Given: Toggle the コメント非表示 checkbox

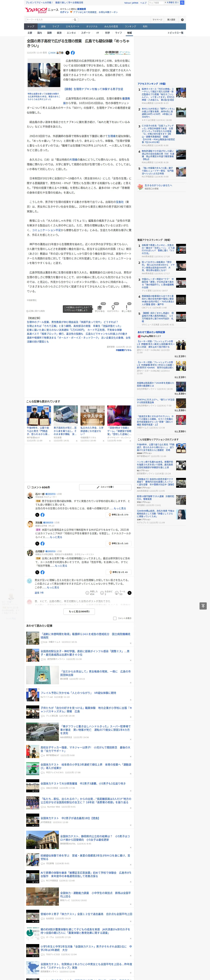Looking at the screenshot, I should coord(115,618).
